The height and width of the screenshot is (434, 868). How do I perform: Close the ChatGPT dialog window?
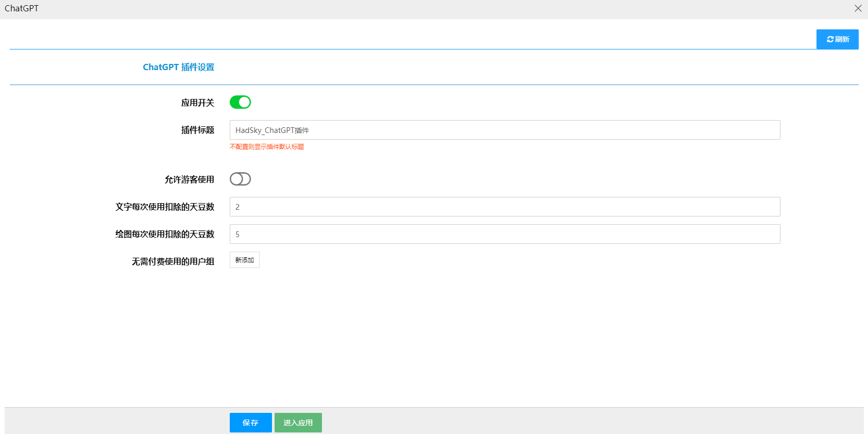coord(858,8)
